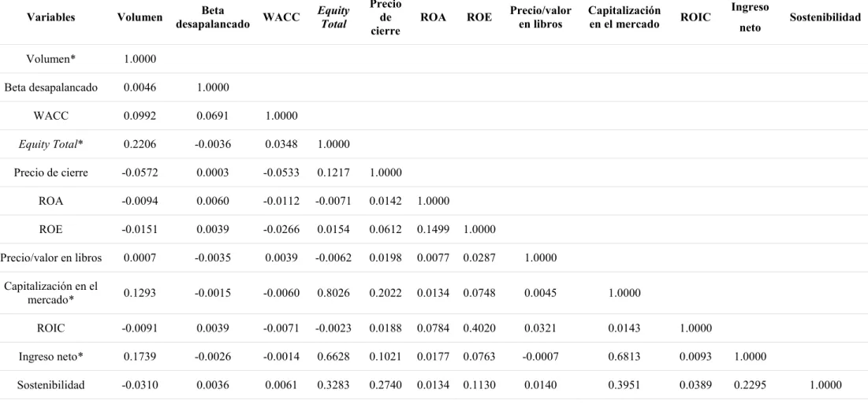
Task: Select the Sostenibilidad row label
Action: pyautogui.click(x=50, y=385)
